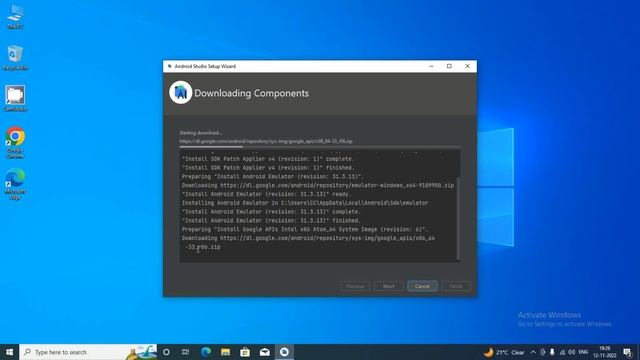Launch Microsoft Edge from the taskbar
Viewport: 640px width, 360px height.
pyautogui.click(x=206, y=352)
